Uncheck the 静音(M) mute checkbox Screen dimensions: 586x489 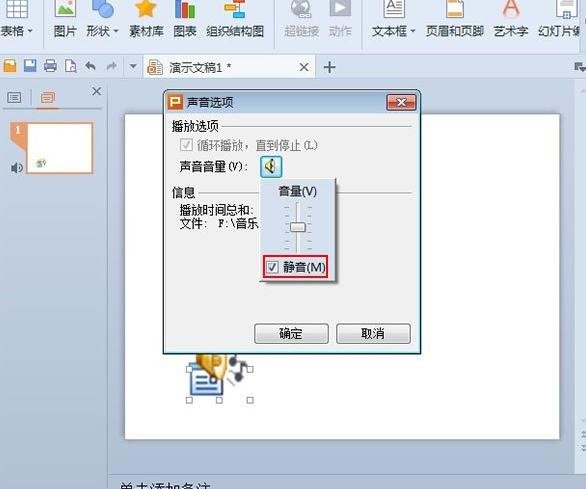(272, 267)
